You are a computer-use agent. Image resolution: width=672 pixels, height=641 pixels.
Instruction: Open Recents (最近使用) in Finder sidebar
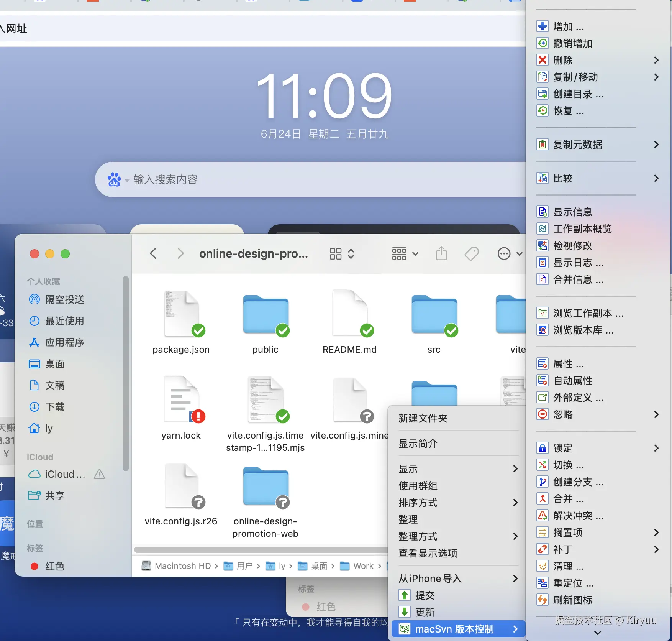pos(57,321)
